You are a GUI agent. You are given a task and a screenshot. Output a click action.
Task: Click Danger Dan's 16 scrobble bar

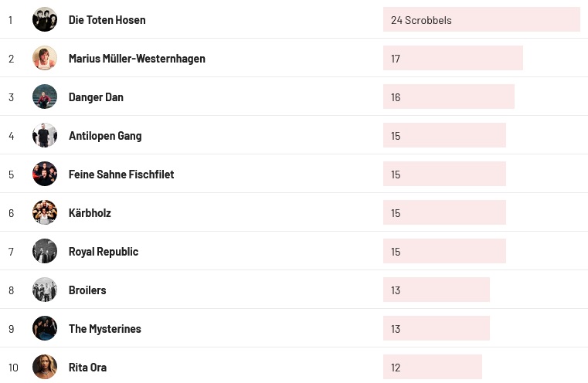pos(448,97)
